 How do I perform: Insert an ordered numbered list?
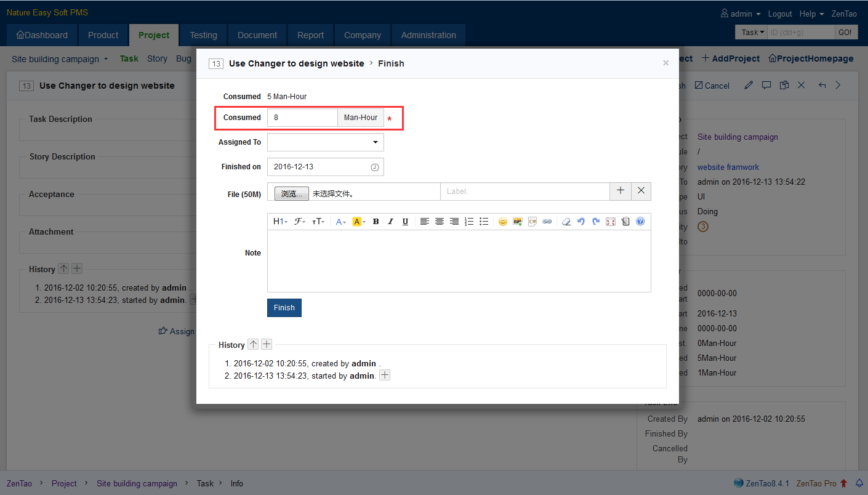coord(469,222)
